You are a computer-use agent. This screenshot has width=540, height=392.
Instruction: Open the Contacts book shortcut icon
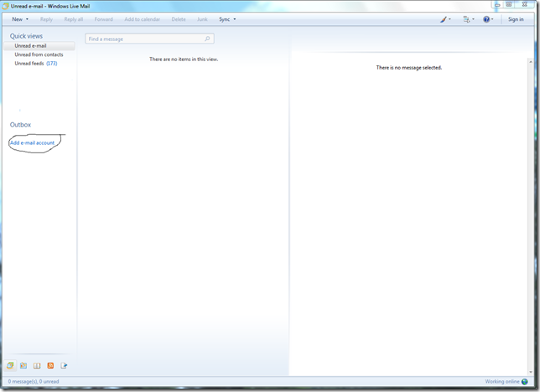(37, 365)
